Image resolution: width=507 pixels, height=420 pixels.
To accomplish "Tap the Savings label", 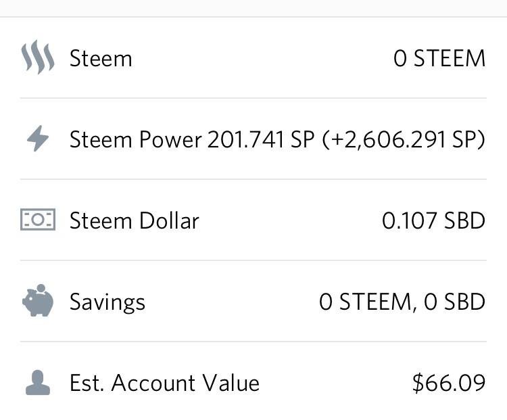I will pos(107,302).
